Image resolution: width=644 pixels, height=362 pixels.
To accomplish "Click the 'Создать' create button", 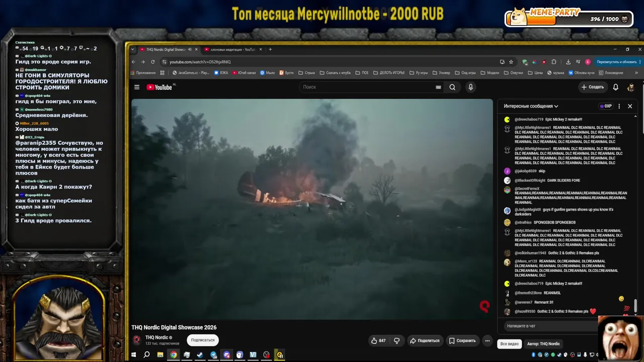I will click(592, 87).
